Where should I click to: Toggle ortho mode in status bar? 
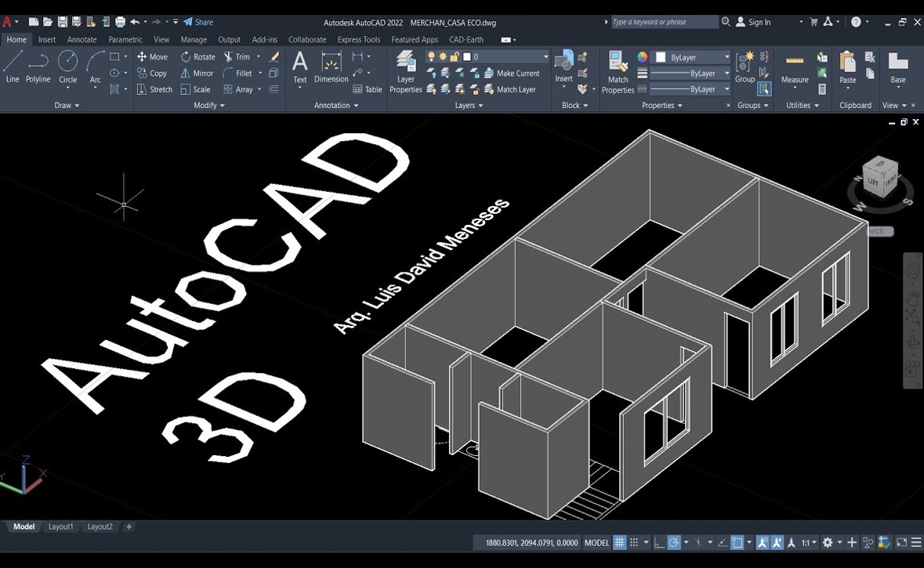pyautogui.click(x=659, y=543)
